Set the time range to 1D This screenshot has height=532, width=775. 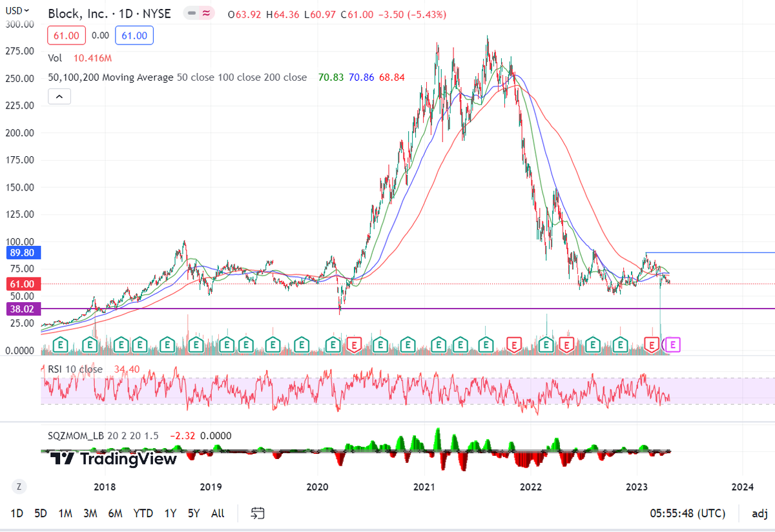pos(17,513)
